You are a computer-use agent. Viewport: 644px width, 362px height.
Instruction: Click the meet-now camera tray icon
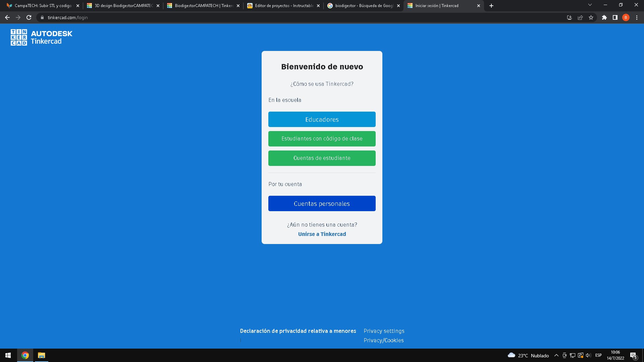pyautogui.click(x=565, y=355)
